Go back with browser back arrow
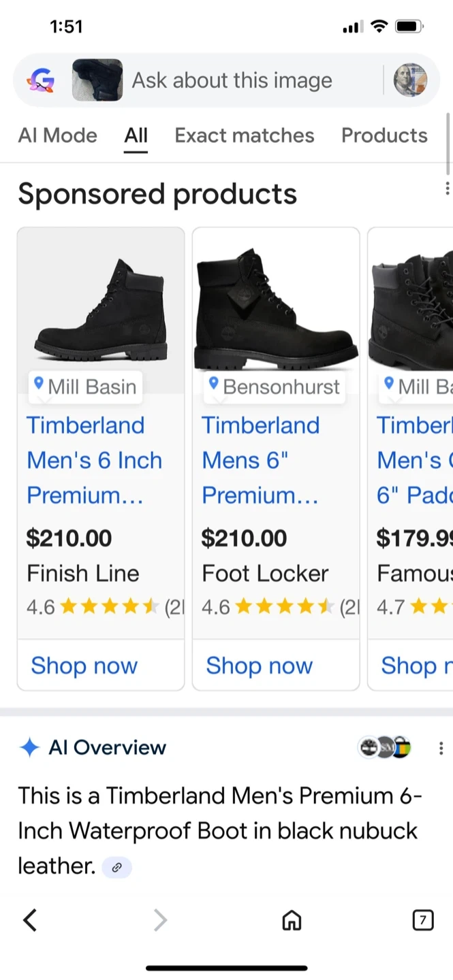453x980 pixels. click(x=29, y=921)
